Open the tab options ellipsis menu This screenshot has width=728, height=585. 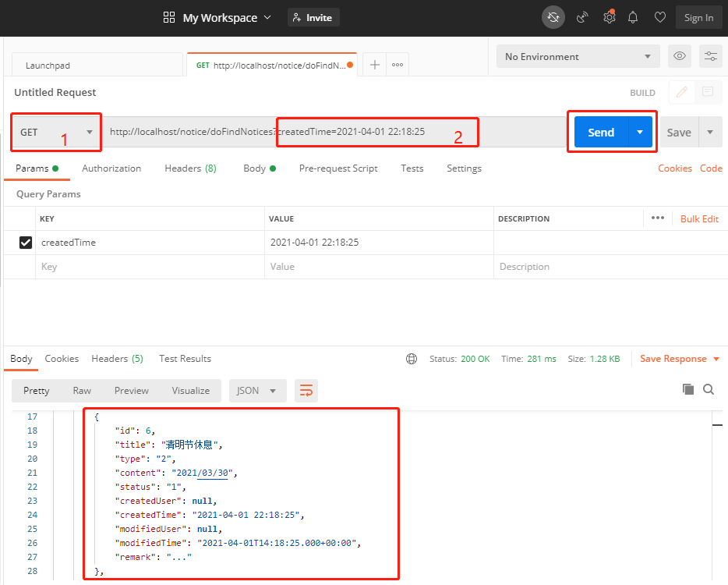398,65
